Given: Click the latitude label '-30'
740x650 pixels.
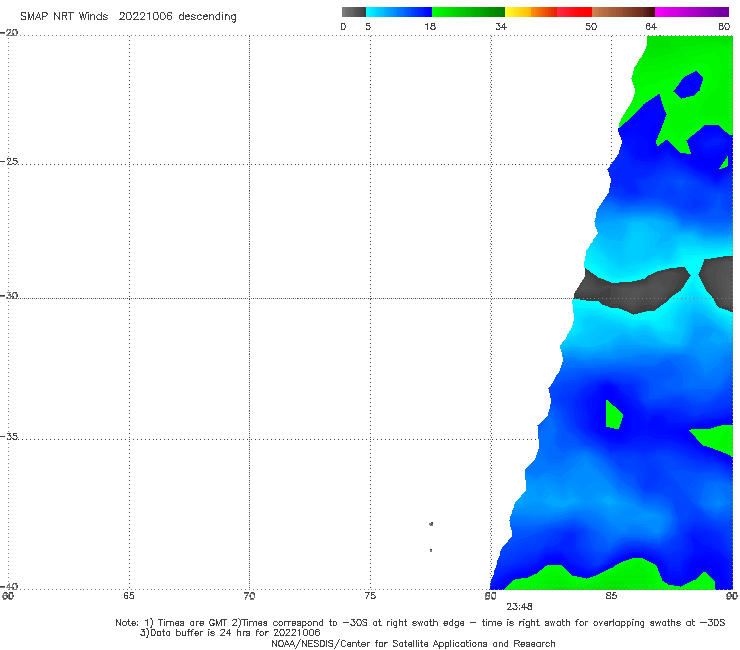Looking at the screenshot, I should click(9, 295).
